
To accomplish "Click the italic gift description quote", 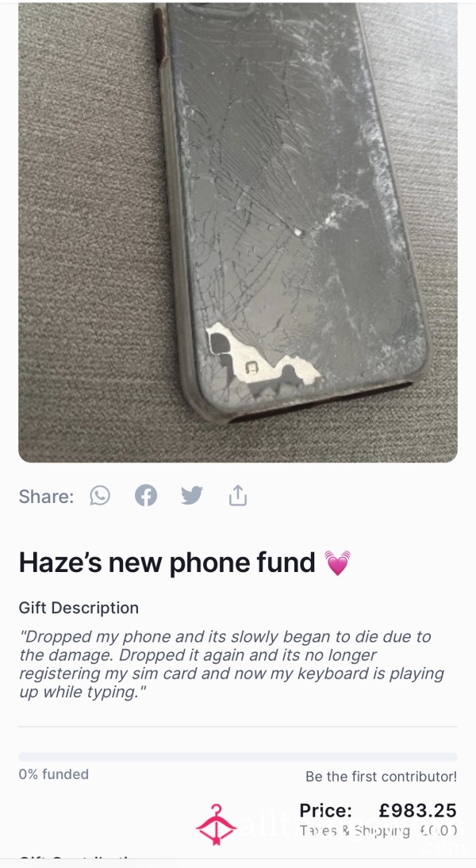I will [232, 664].
